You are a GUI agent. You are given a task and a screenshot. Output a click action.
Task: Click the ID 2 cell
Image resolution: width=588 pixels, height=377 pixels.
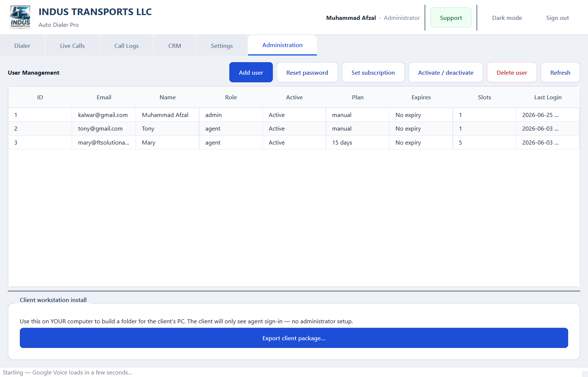click(40, 128)
